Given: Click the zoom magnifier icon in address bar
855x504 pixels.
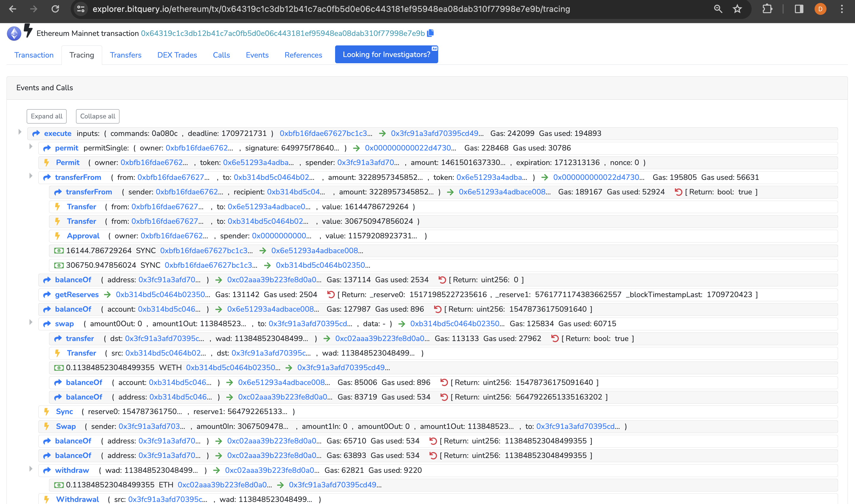Looking at the screenshot, I should click(718, 9).
